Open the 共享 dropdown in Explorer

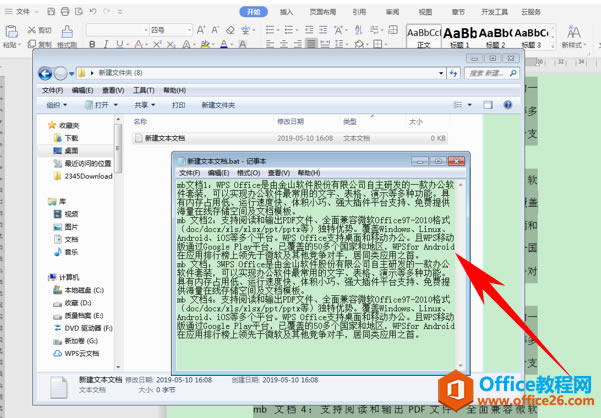click(145, 105)
